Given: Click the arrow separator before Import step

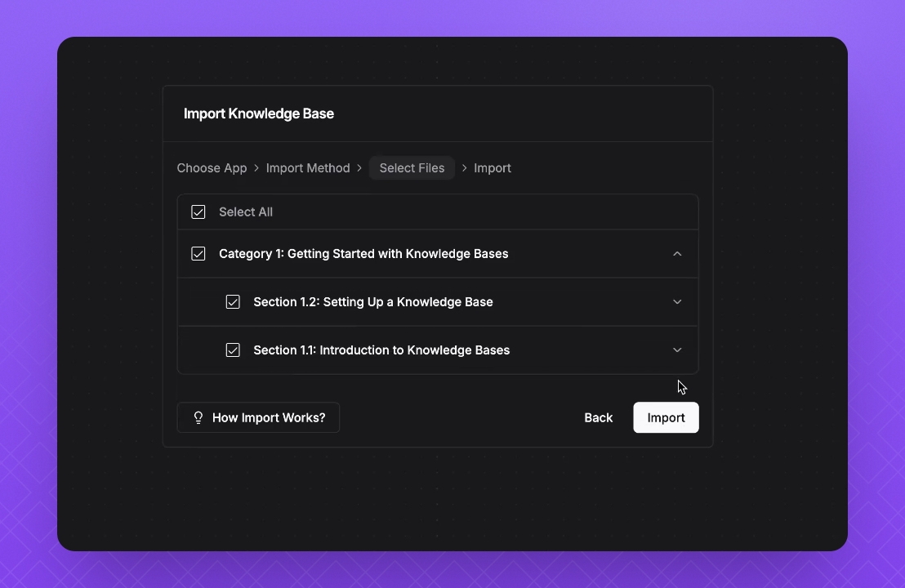Looking at the screenshot, I should click(x=464, y=168).
